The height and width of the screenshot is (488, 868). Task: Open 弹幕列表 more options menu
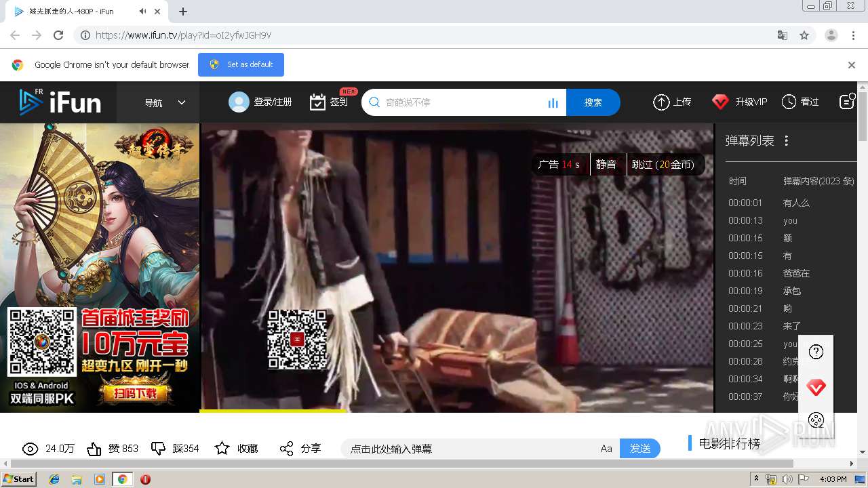787,141
